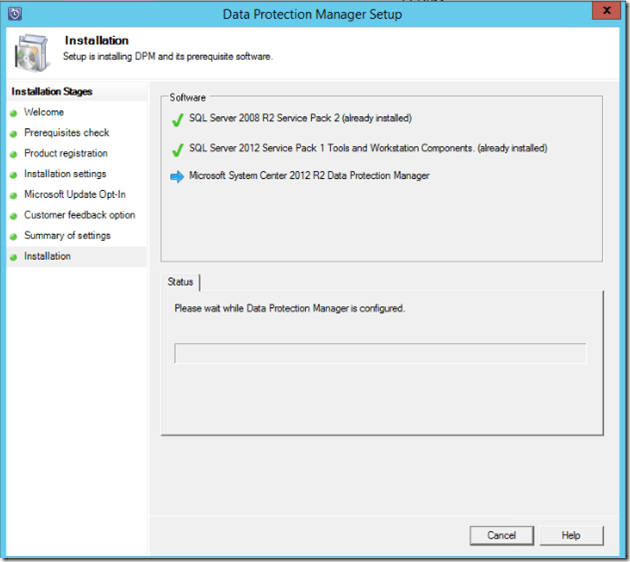This screenshot has height=562, width=630.
Task: Switch to the Status tab
Action: pos(181,282)
